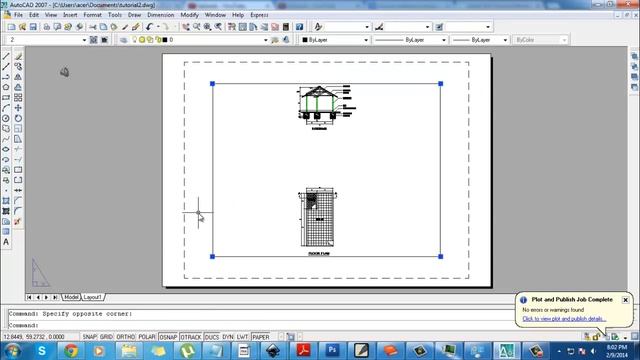This screenshot has height=360, width=640.
Task: Open the viewport scale dropdown showing 2
Action: click(x=47, y=40)
